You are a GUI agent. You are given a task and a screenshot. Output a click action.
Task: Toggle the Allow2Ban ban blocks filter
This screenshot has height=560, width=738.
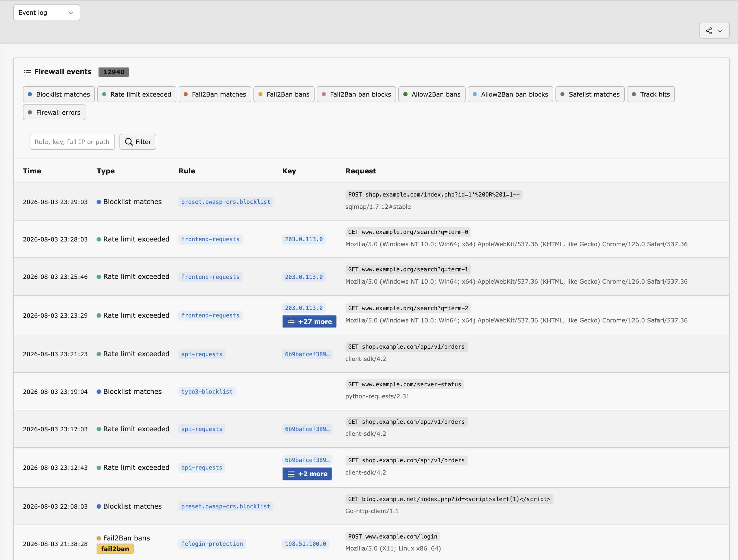click(510, 94)
